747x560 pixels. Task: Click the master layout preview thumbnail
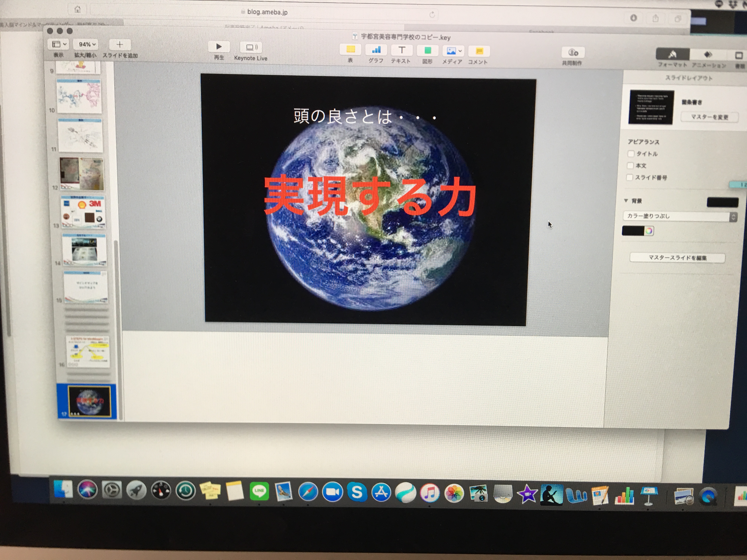[x=651, y=107]
